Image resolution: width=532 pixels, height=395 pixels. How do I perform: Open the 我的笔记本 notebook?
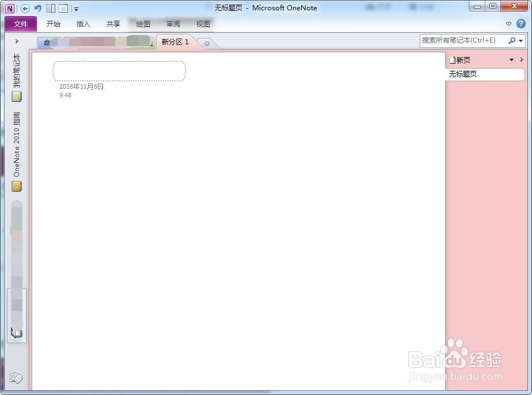[x=17, y=77]
